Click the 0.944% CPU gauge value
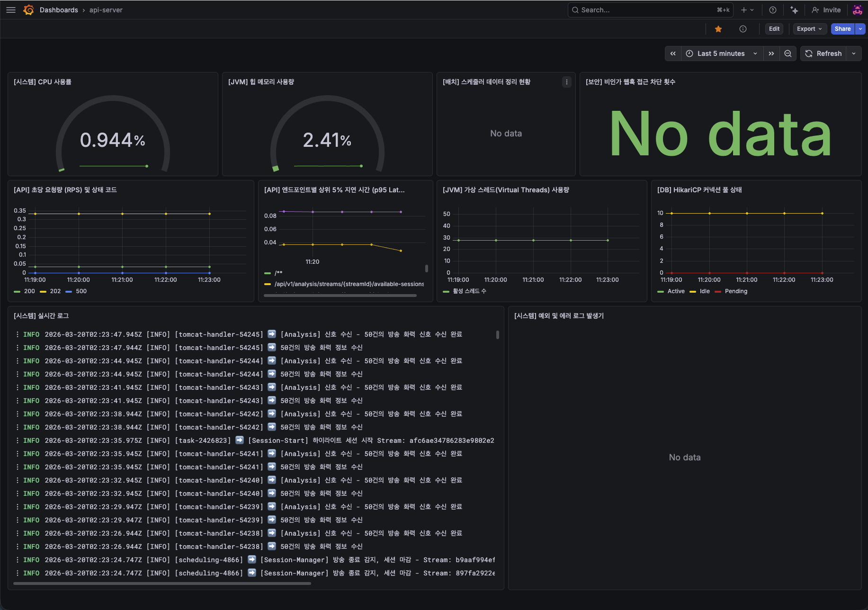868x610 pixels. click(113, 140)
